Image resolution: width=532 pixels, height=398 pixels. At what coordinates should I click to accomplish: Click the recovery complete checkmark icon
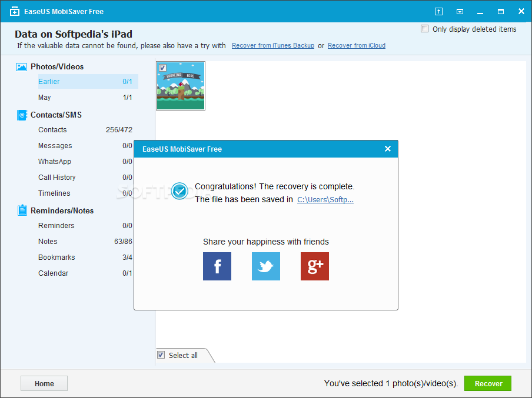pyautogui.click(x=179, y=192)
